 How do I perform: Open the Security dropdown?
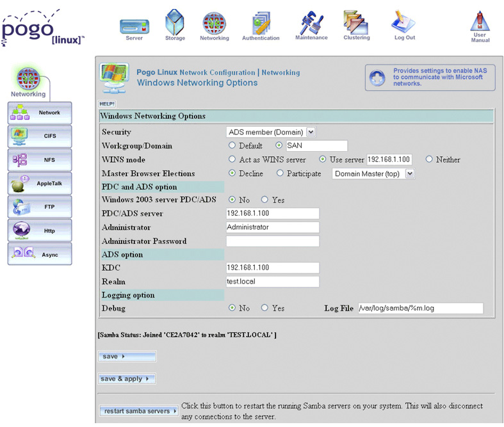[x=272, y=132]
